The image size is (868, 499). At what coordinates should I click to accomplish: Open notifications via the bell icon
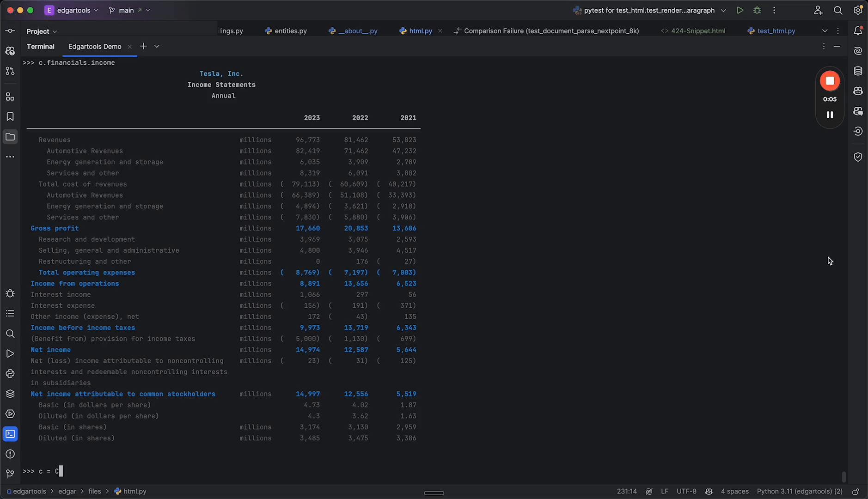(x=858, y=30)
